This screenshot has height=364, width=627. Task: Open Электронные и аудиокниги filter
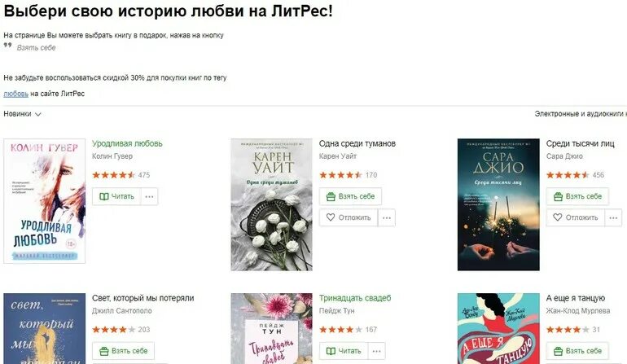581,114
